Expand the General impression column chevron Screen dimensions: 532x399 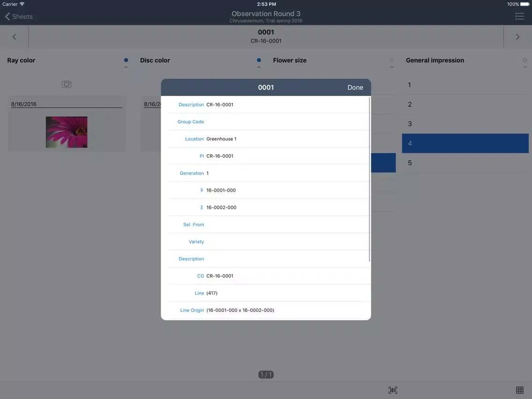point(525,67)
